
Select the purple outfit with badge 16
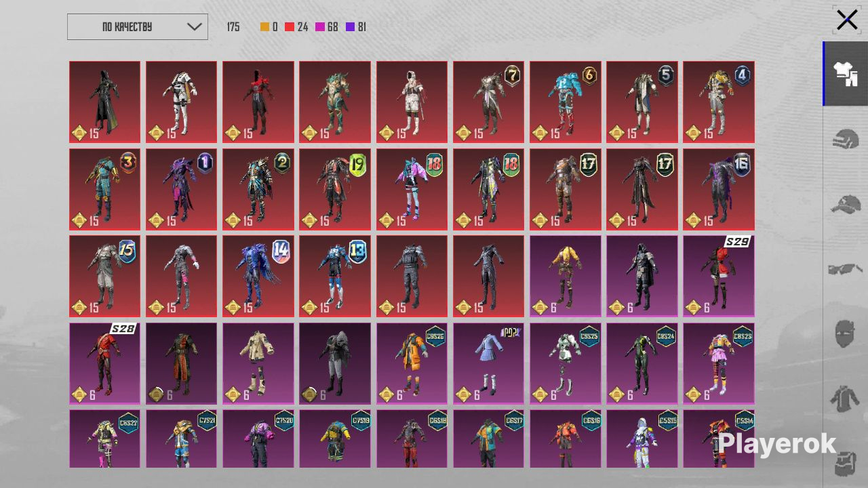click(718, 190)
